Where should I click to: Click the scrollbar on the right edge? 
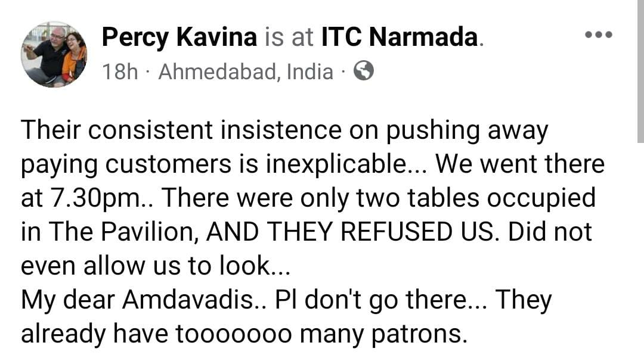640,71
